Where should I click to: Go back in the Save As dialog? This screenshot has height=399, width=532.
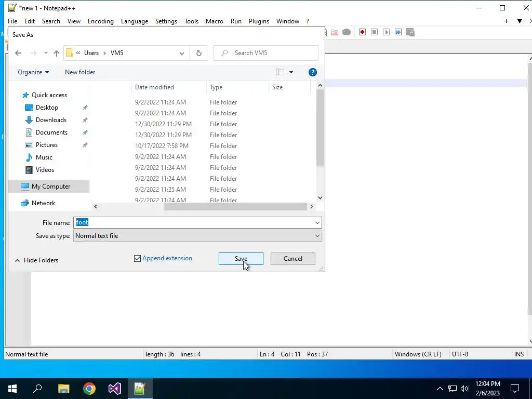[x=18, y=53]
